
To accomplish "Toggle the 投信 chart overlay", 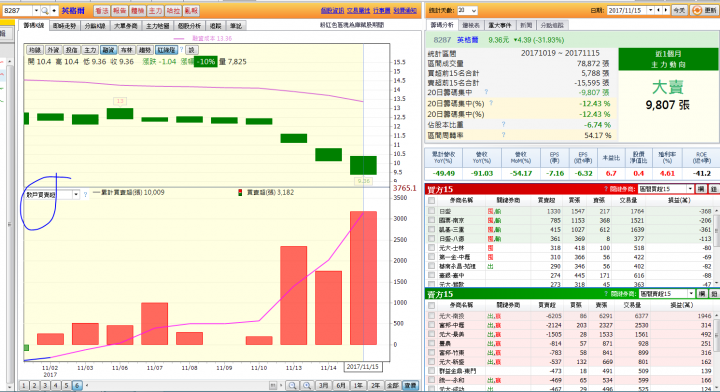I will [72, 50].
